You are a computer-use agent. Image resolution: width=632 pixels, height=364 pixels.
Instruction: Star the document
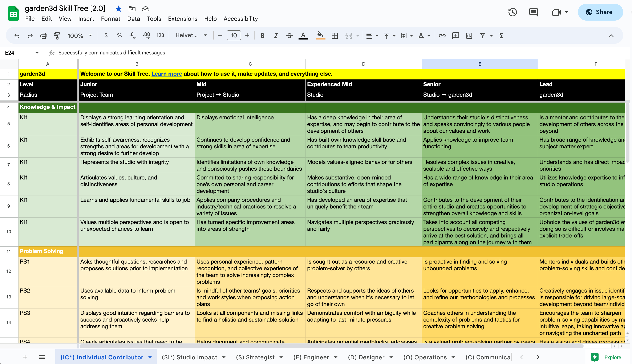(x=119, y=9)
